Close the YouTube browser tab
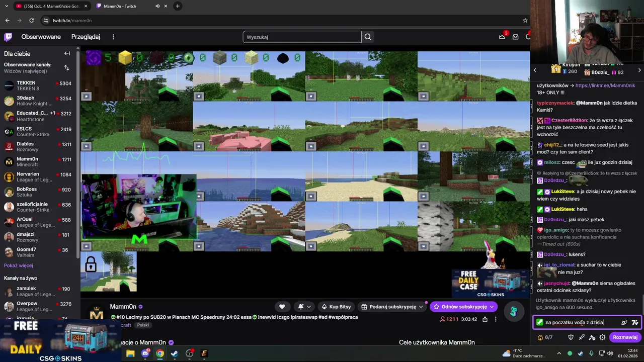644x362 pixels. click(86, 6)
